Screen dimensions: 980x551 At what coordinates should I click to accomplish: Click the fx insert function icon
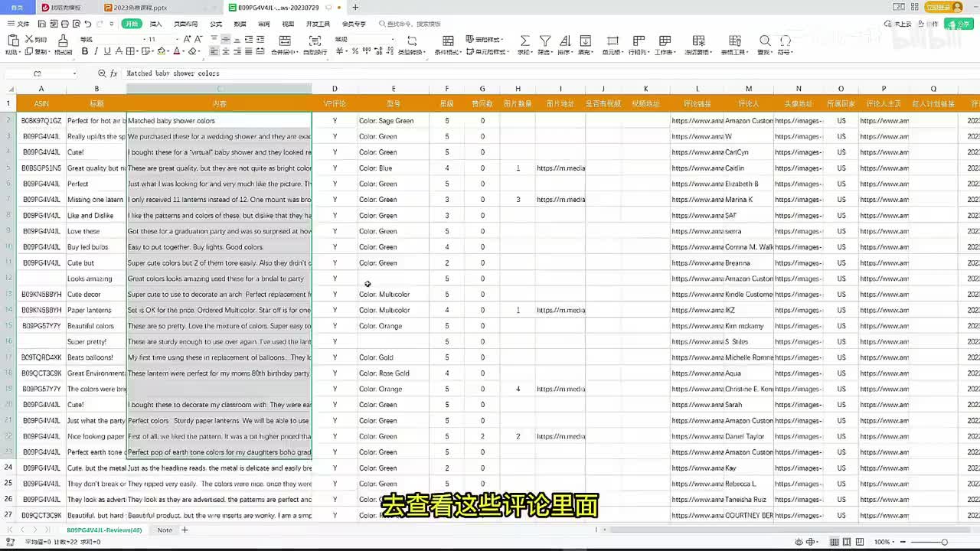113,73
